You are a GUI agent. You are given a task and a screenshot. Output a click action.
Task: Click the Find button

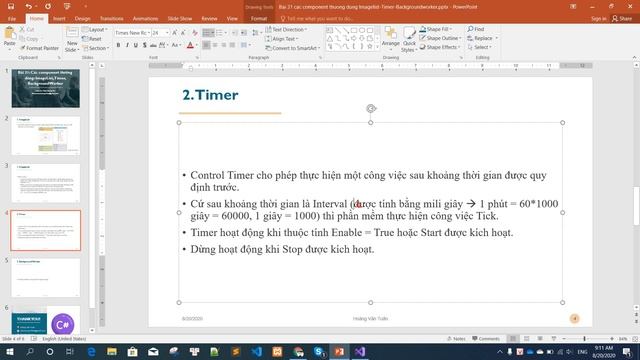point(476,29)
